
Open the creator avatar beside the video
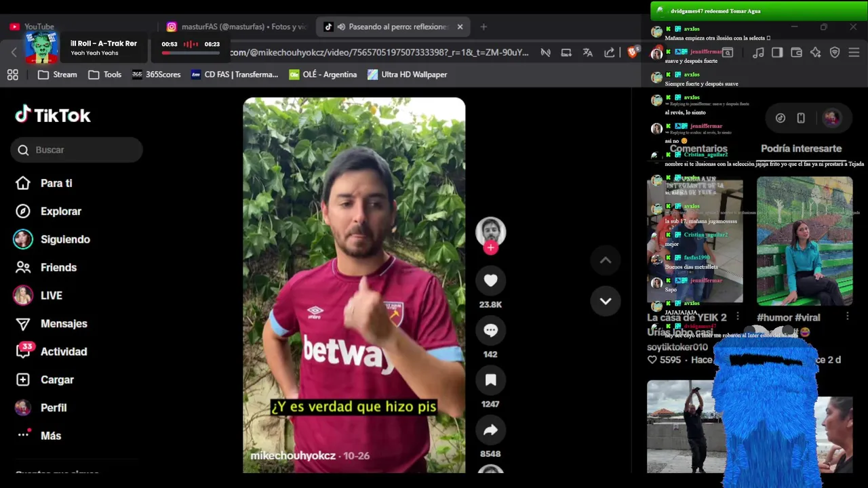(x=490, y=231)
